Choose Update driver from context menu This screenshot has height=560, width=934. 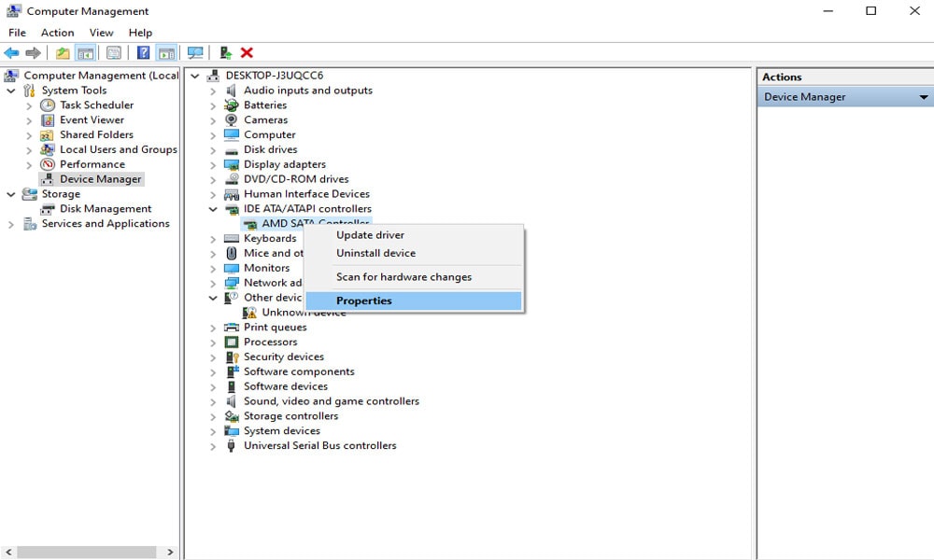point(414,235)
